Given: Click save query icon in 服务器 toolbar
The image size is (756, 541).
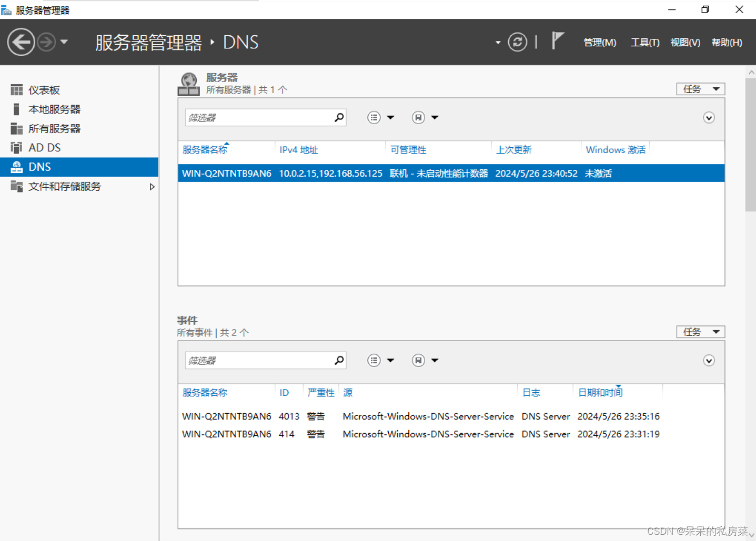Looking at the screenshot, I should tap(418, 118).
